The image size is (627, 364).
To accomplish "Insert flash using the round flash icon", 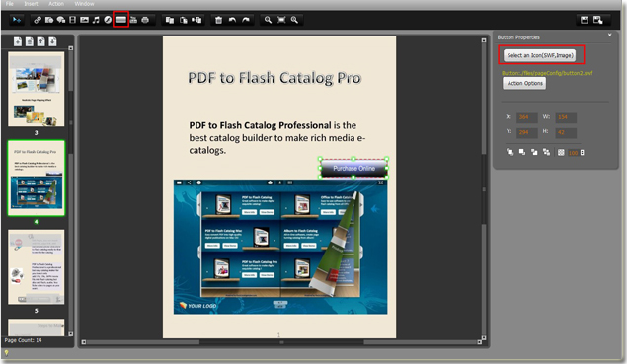I will tap(108, 20).
